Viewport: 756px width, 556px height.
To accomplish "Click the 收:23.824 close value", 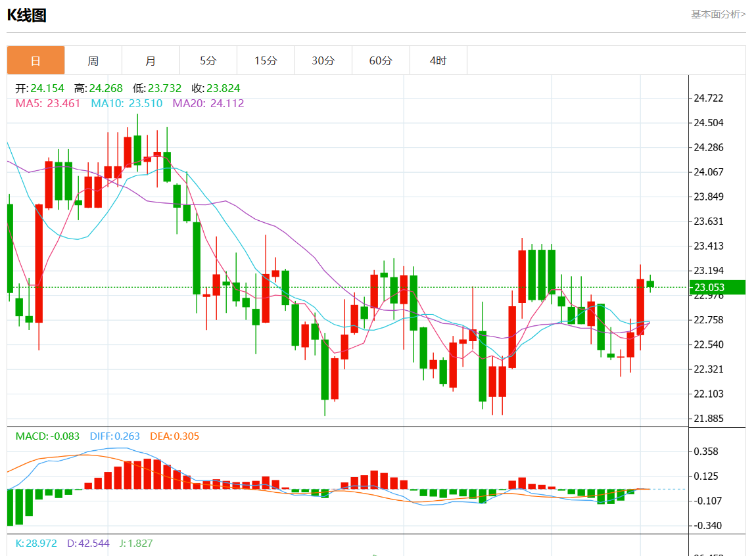I will tap(216, 88).
